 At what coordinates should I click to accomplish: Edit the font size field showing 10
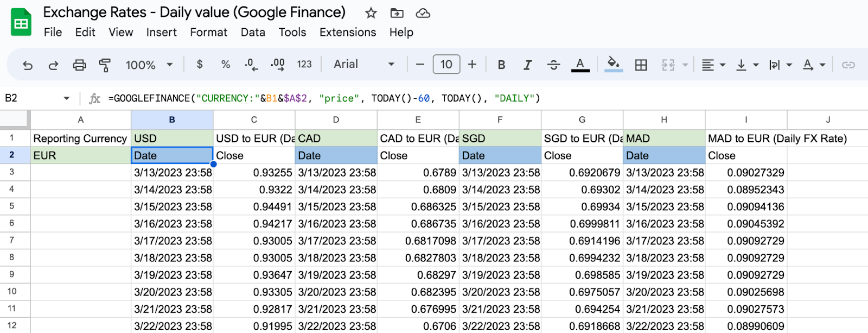[446, 65]
